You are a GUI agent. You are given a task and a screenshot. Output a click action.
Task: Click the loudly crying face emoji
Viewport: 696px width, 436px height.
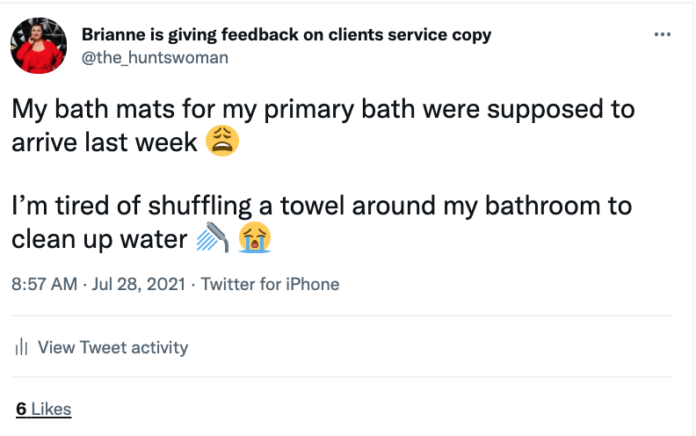255,240
